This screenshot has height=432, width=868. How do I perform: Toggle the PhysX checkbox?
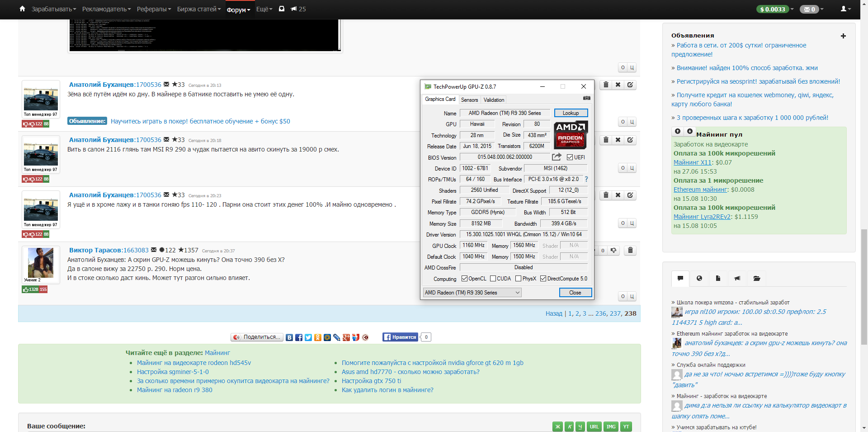click(519, 279)
